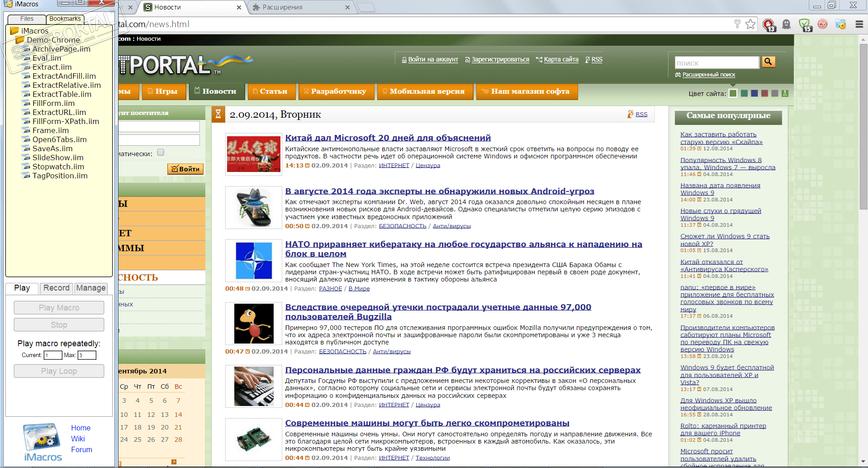Open the iMacros Home link

pyautogui.click(x=81, y=428)
